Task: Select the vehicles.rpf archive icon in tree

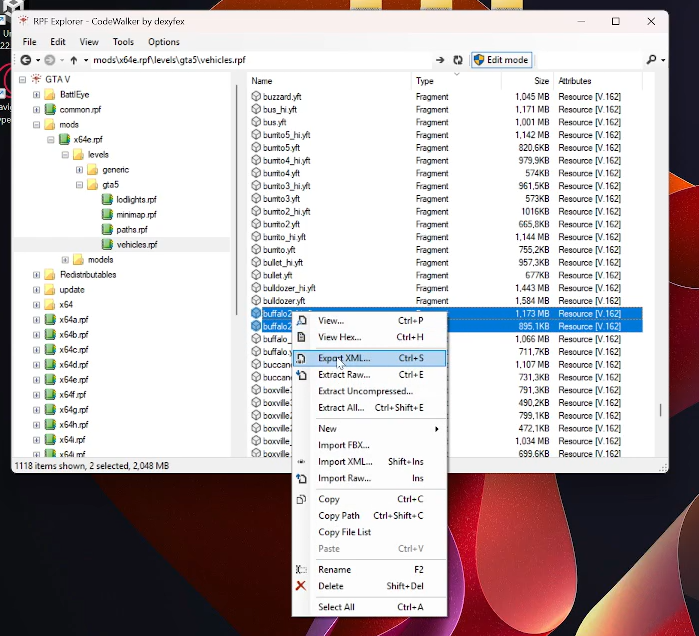Action: (108, 244)
